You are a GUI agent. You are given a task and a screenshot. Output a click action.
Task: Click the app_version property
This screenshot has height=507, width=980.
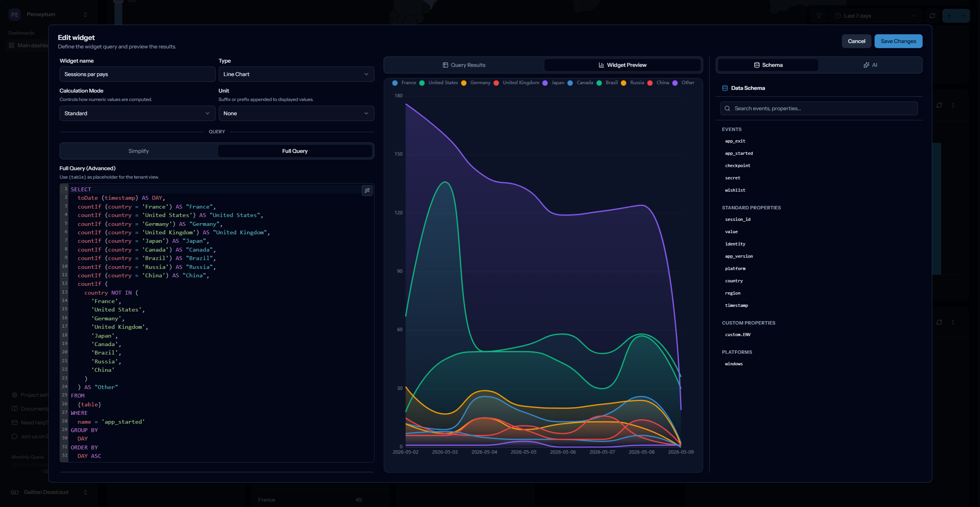click(739, 256)
